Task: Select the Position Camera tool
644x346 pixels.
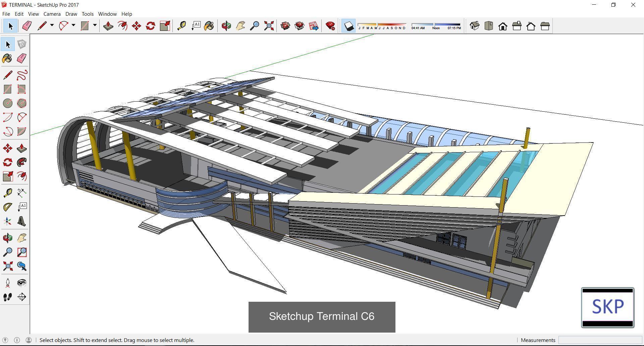Action: tap(8, 283)
